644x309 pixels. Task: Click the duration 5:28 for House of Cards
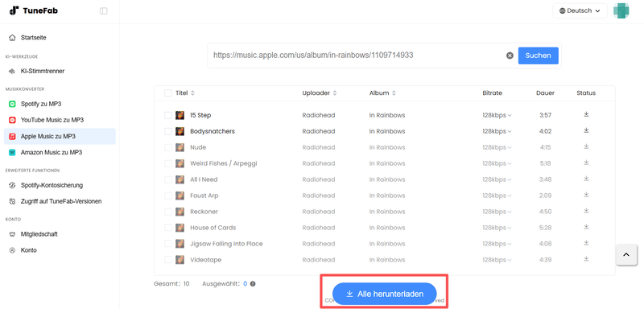(545, 228)
